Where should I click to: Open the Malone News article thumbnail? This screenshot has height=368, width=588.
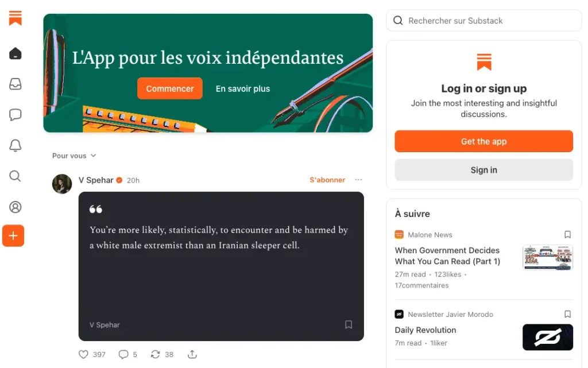[x=547, y=257]
